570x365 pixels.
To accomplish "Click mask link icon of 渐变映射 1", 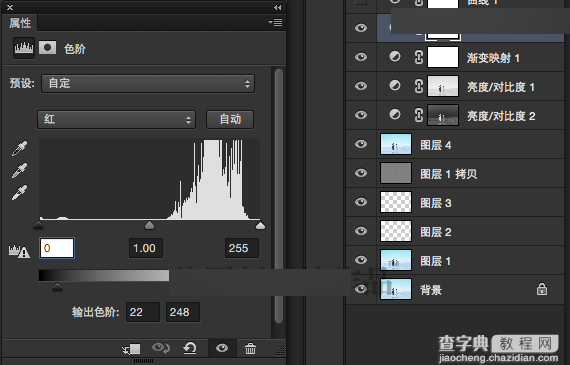I will (x=419, y=57).
